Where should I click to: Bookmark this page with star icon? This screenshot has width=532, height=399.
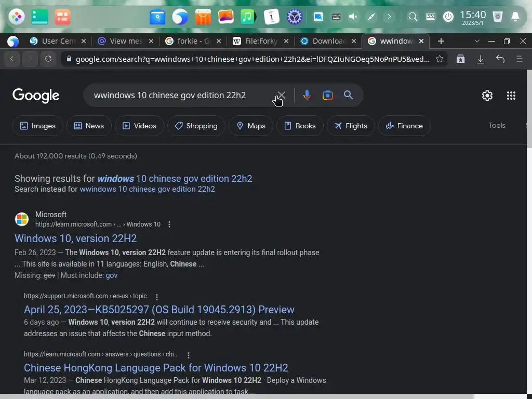click(x=440, y=59)
